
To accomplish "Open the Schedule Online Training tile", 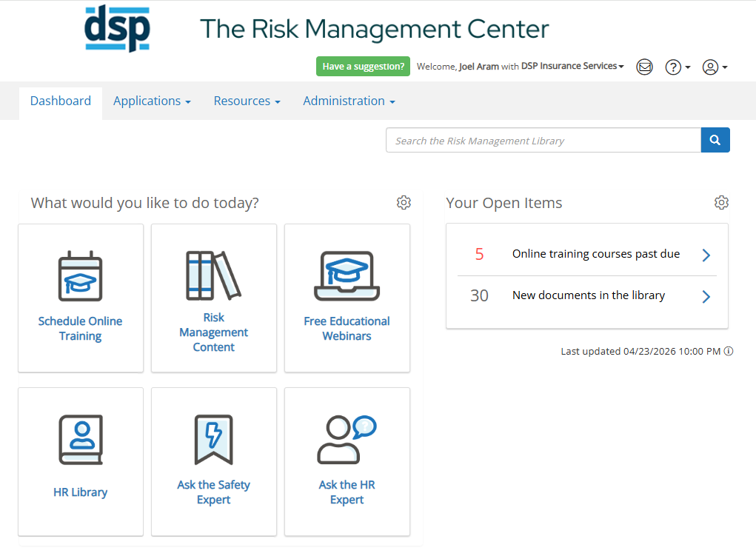I will 80,298.
